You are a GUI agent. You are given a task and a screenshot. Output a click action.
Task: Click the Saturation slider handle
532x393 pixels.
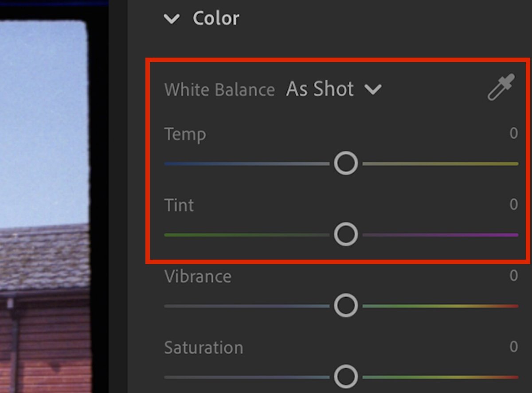[x=346, y=377]
